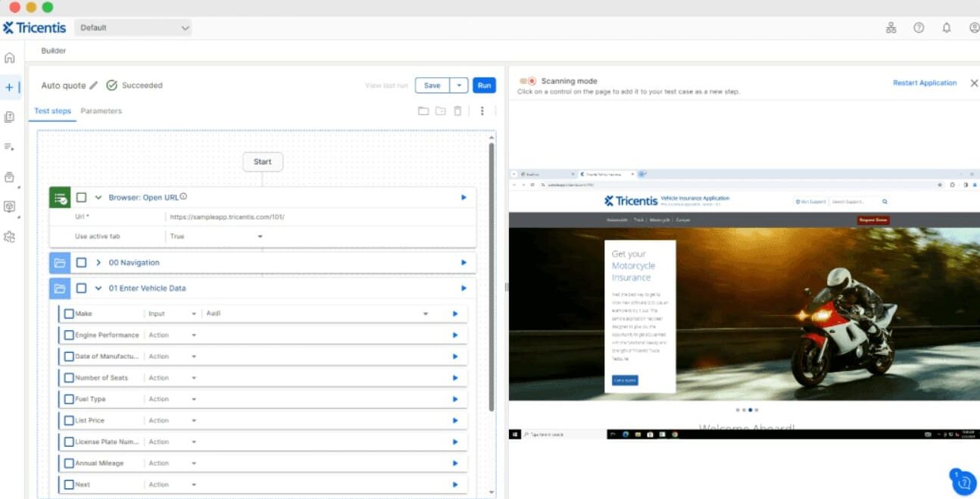Check the Number of Seats checkbox
Image resolution: width=980 pixels, height=499 pixels.
pyautogui.click(x=69, y=378)
